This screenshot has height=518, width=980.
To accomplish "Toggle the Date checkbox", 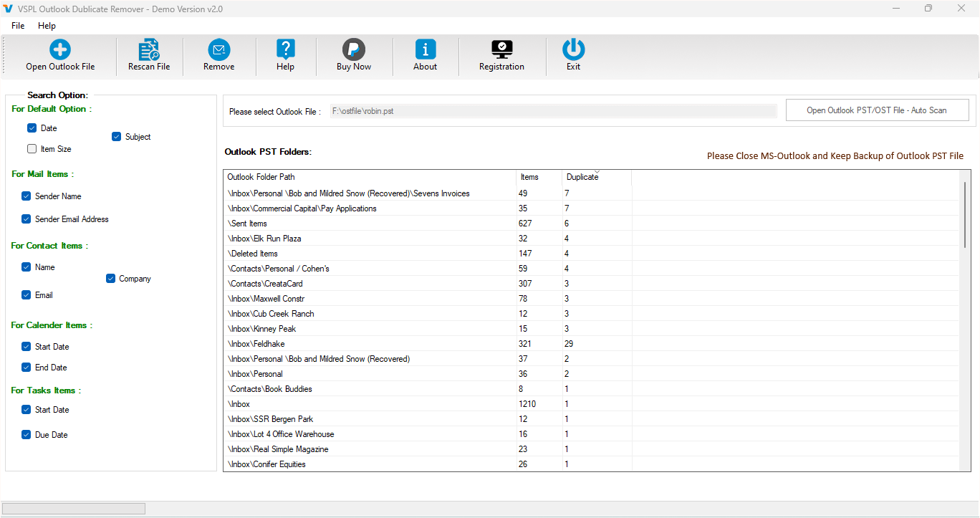I will tap(32, 128).
